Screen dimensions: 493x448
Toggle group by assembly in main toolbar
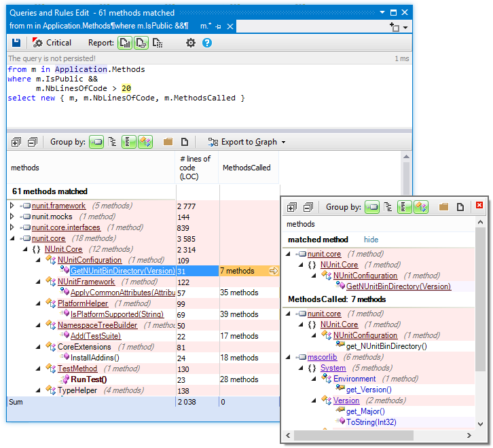[96, 142]
